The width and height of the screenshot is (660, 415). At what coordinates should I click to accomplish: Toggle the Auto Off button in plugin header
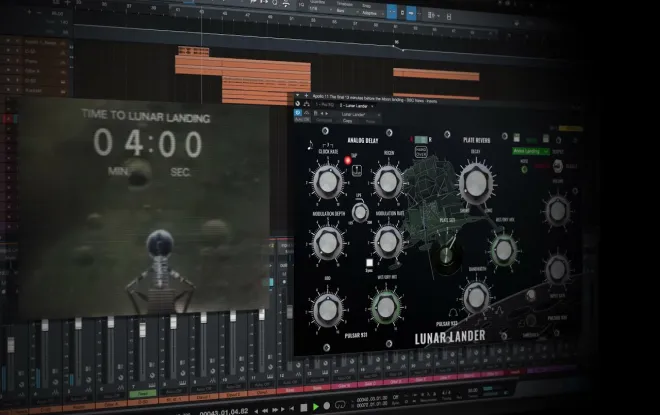(x=302, y=120)
